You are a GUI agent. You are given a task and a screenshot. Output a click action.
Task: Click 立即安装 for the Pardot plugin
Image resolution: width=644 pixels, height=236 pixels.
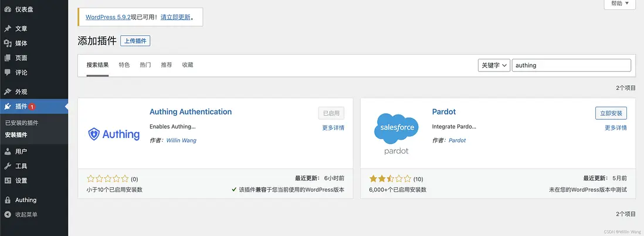611,113
